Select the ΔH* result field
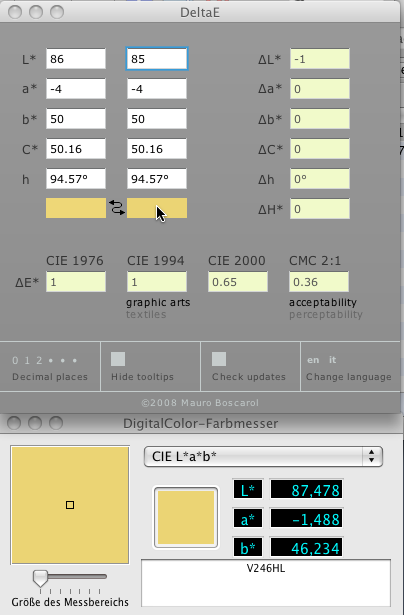The image size is (404, 615). pos(320,209)
